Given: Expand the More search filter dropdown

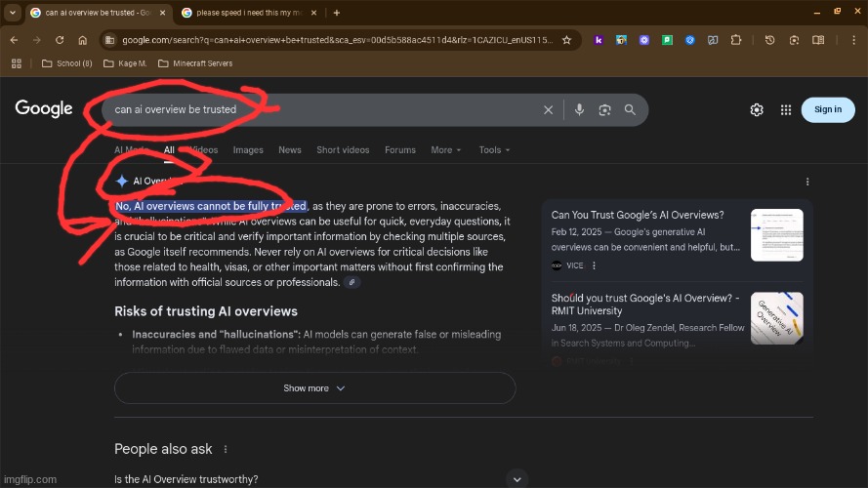Looking at the screenshot, I should pyautogui.click(x=445, y=150).
